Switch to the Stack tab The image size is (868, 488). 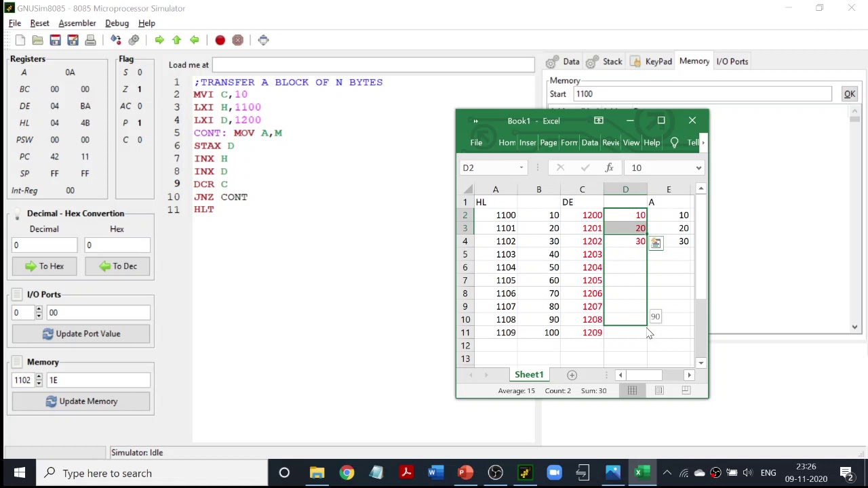pyautogui.click(x=604, y=62)
